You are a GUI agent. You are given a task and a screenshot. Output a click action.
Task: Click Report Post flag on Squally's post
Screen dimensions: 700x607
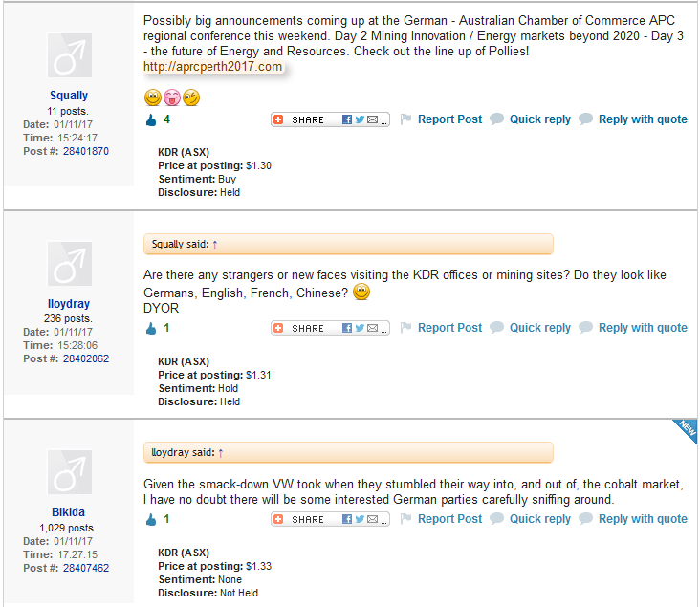click(x=405, y=119)
